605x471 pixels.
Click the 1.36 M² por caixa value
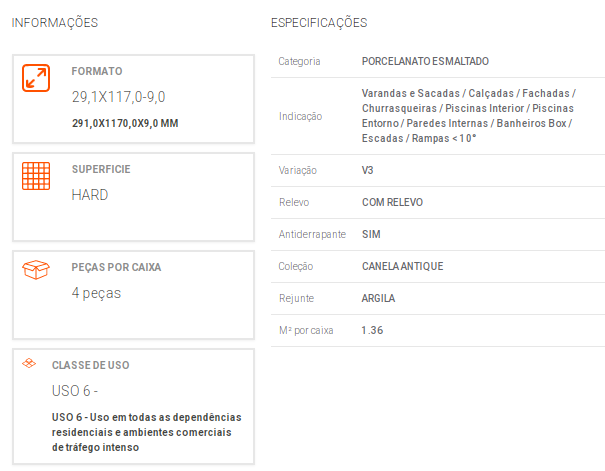372,330
